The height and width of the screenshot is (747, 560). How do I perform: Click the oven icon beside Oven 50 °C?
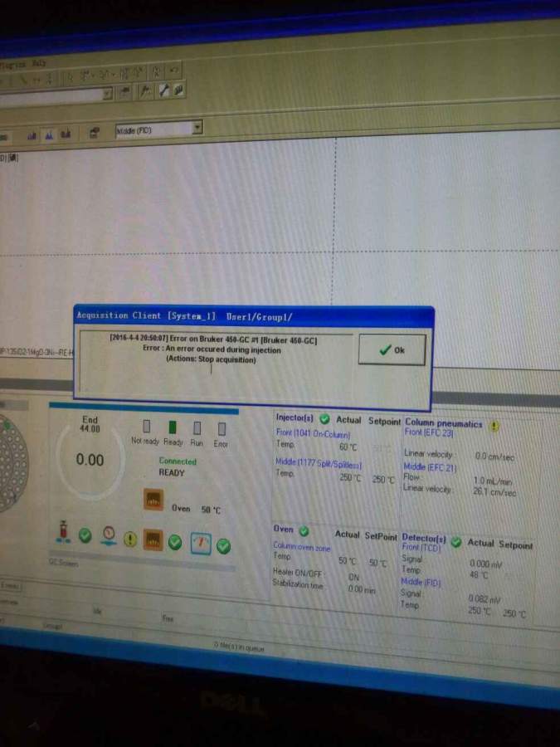click(153, 500)
